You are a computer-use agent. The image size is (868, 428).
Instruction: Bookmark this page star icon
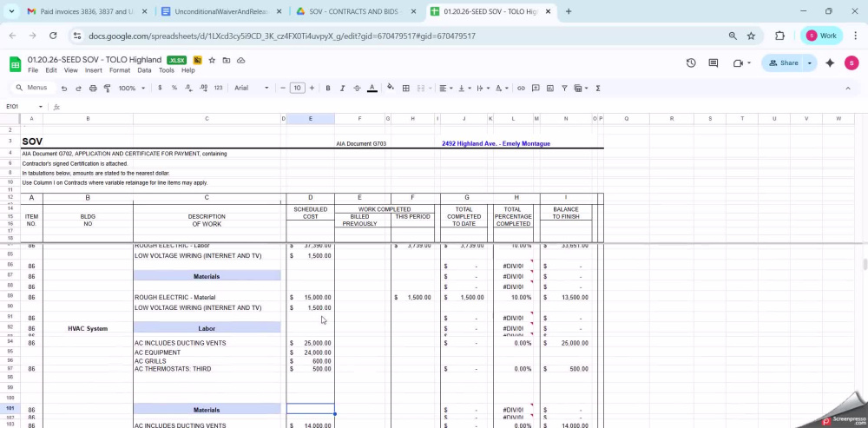point(751,36)
